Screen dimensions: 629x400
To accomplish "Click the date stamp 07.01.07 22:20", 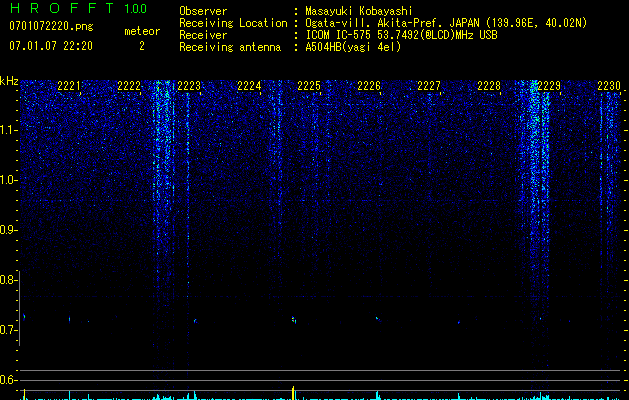I will (51, 46).
